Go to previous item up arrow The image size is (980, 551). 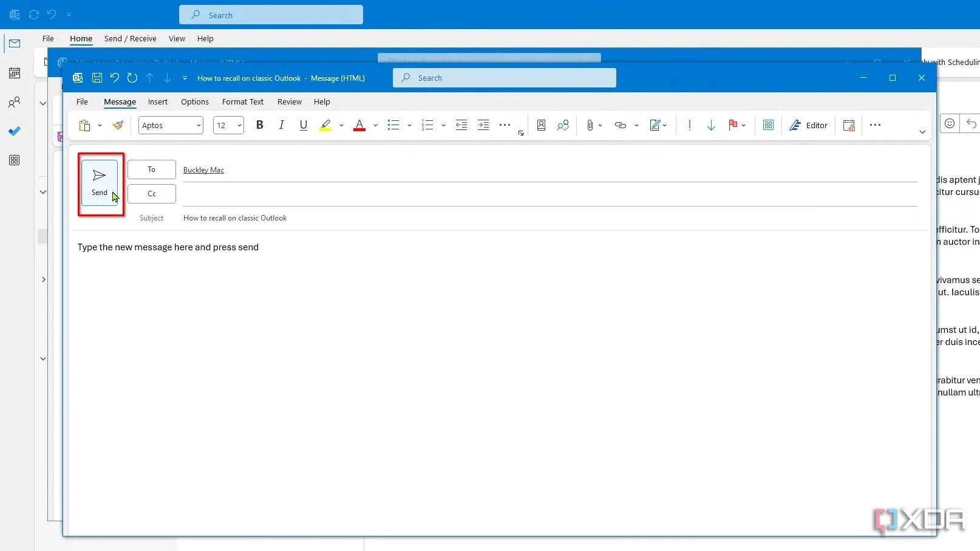pyautogui.click(x=150, y=78)
